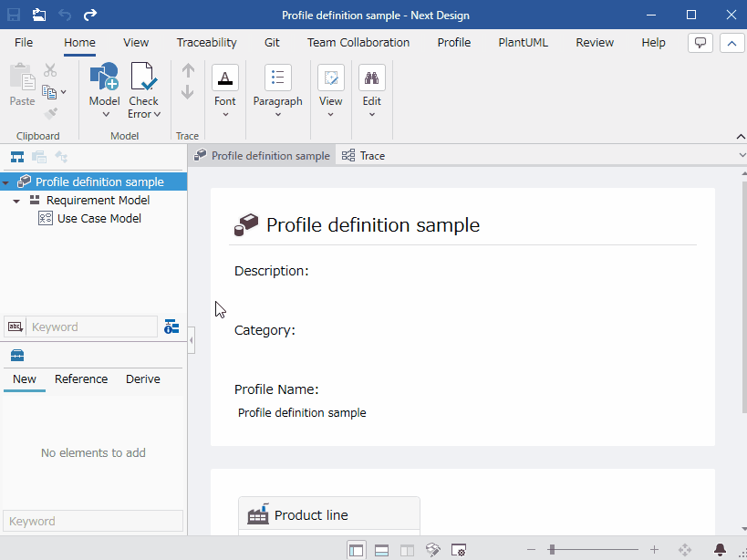This screenshot has height=560, width=747.
Task: Click the Trace down arrow icon
Action: click(x=188, y=92)
